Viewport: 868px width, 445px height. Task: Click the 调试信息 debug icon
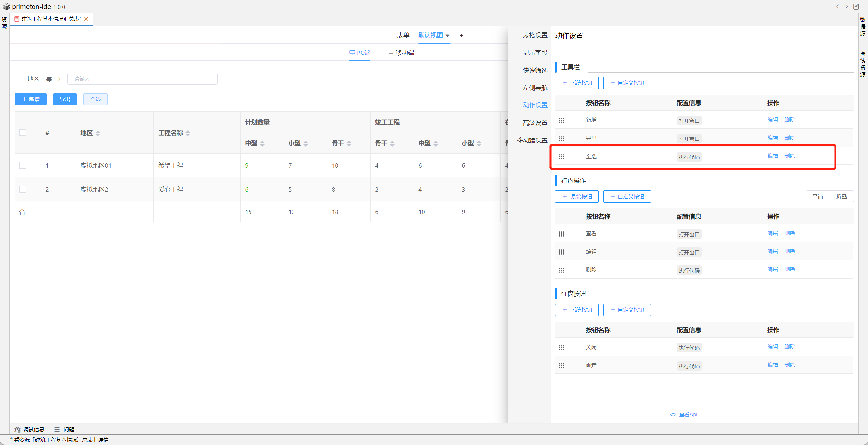[x=17, y=430]
